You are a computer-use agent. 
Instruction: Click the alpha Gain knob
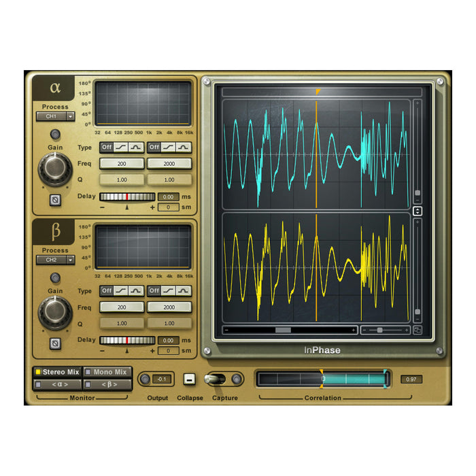55,169
